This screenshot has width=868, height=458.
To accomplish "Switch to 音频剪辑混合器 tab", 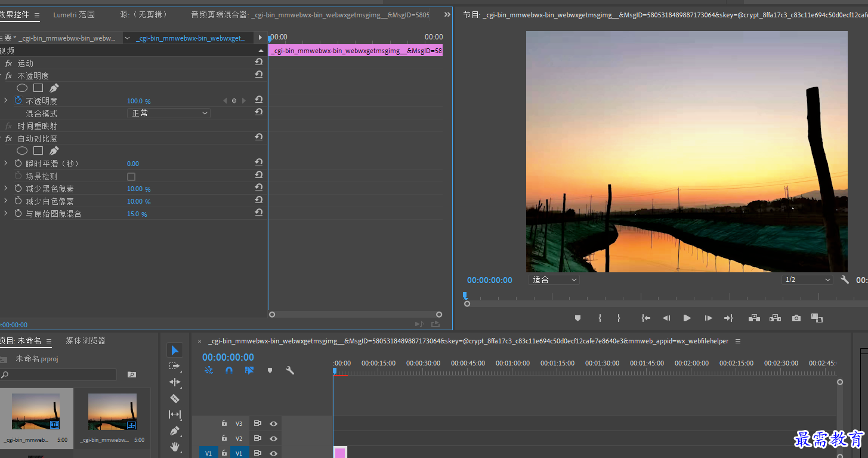I will coord(310,14).
